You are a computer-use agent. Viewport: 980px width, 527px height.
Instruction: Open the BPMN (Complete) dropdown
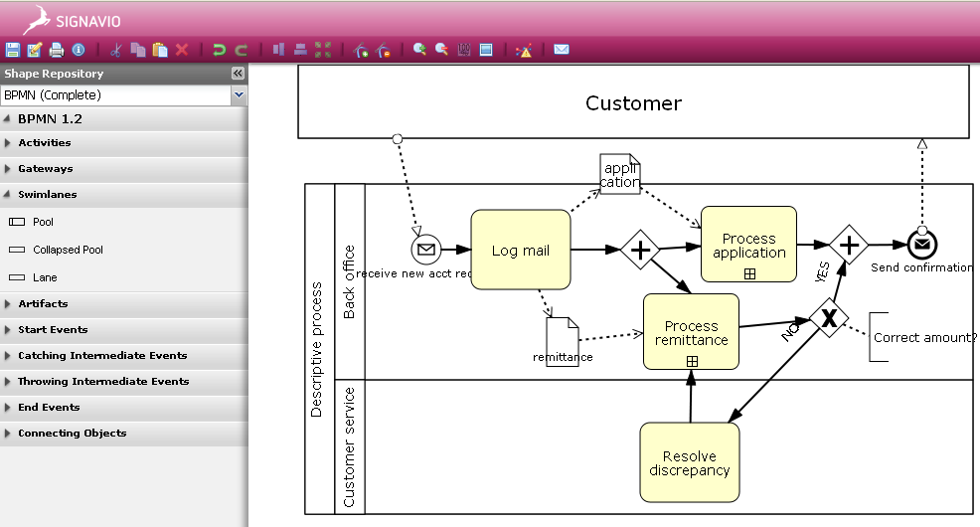pos(238,95)
